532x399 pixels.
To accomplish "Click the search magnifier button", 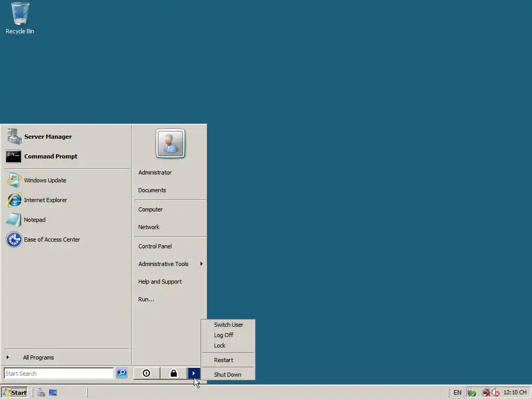I will click(x=122, y=373).
